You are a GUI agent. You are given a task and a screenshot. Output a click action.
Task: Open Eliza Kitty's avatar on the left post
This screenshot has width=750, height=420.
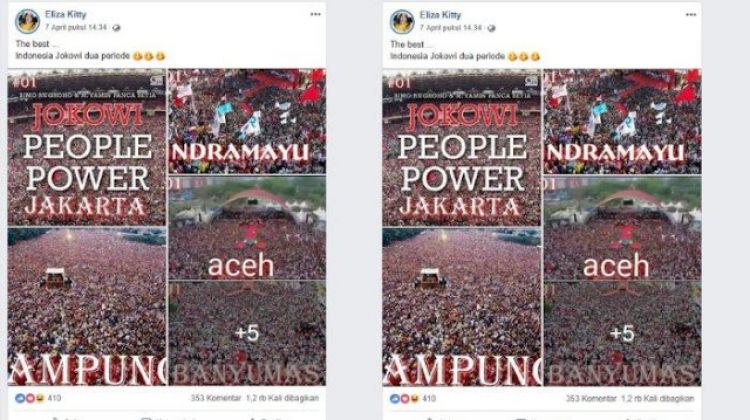(x=27, y=21)
